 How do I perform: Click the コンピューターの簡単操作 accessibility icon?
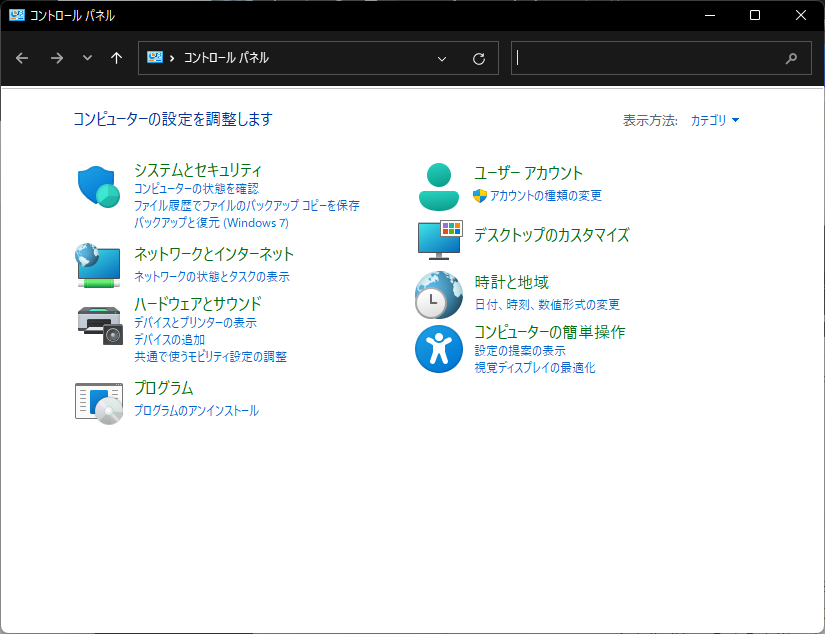439,349
